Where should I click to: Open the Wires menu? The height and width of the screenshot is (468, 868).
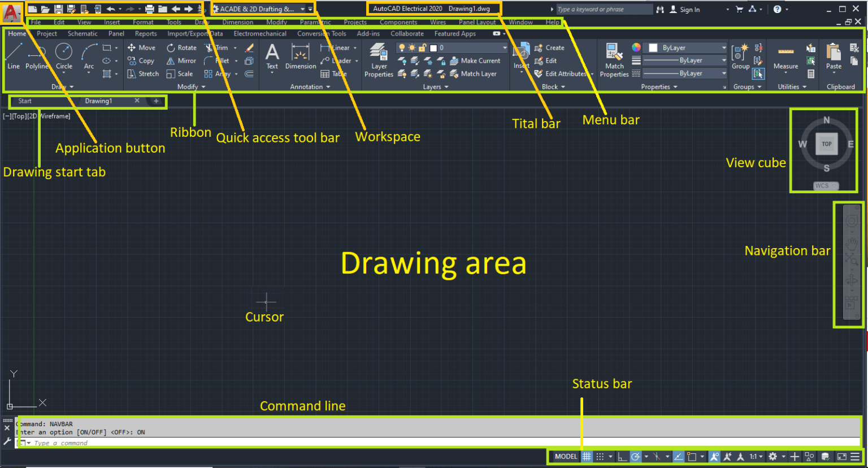click(x=438, y=22)
